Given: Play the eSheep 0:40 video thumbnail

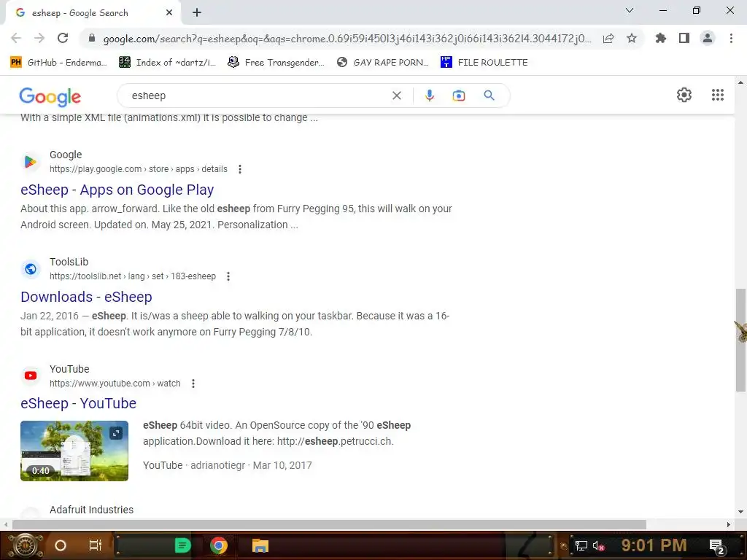Looking at the screenshot, I should coord(74,451).
